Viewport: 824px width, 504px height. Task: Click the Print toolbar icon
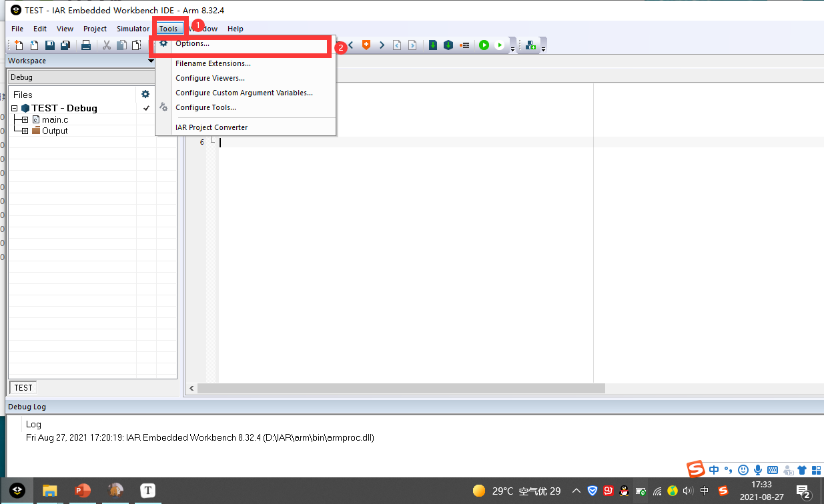click(x=86, y=45)
